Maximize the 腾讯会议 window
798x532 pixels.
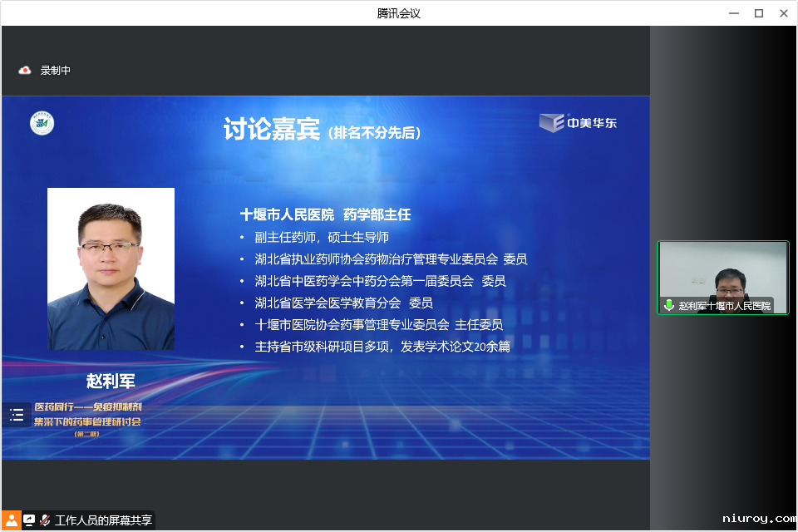click(758, 13)
